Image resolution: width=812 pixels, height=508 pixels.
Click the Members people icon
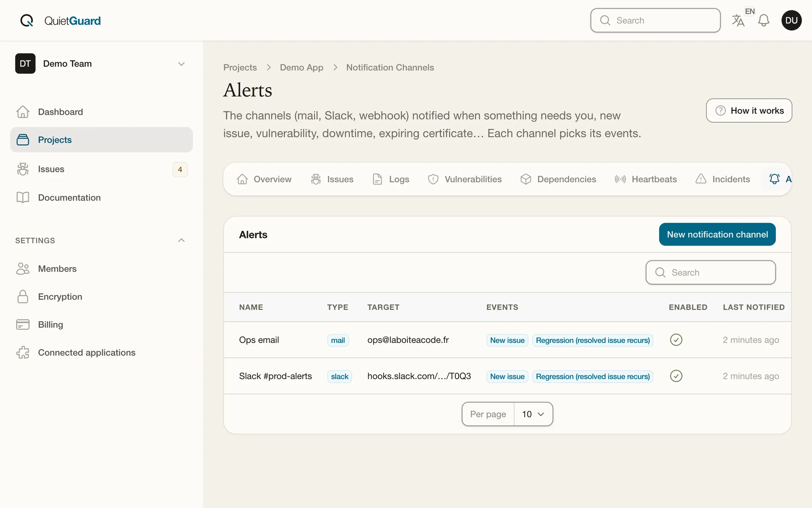click(x=23, y=269)
